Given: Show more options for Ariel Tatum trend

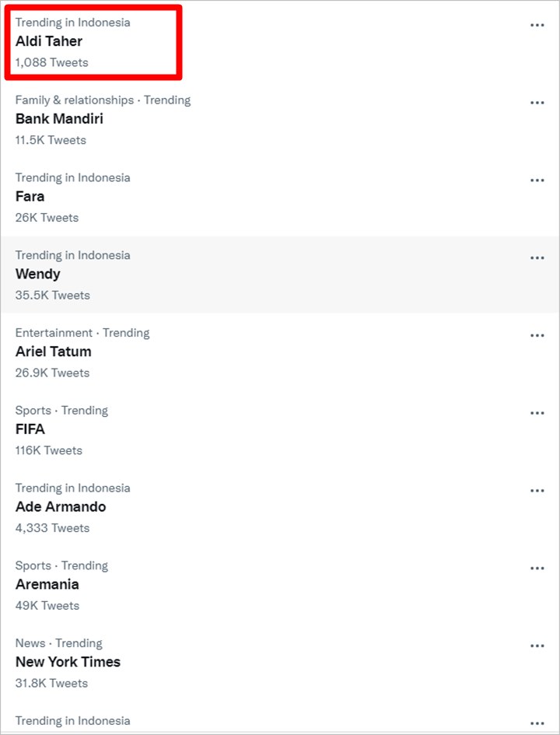Looking at the screenshot, I should [x=537, y=336].
